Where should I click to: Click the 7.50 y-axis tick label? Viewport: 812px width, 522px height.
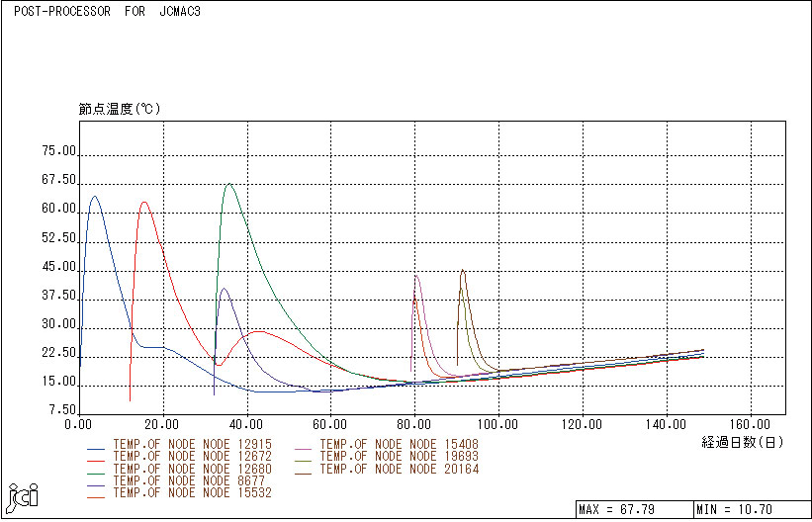coord(62,411)
